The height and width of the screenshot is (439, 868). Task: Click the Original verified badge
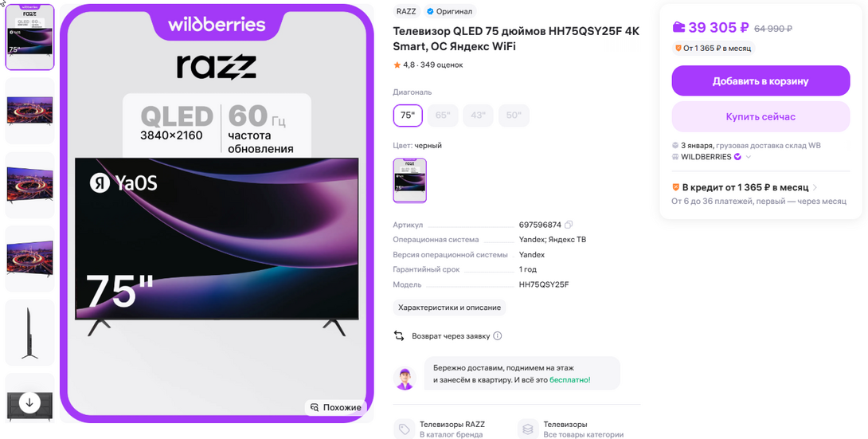(449, 11)
